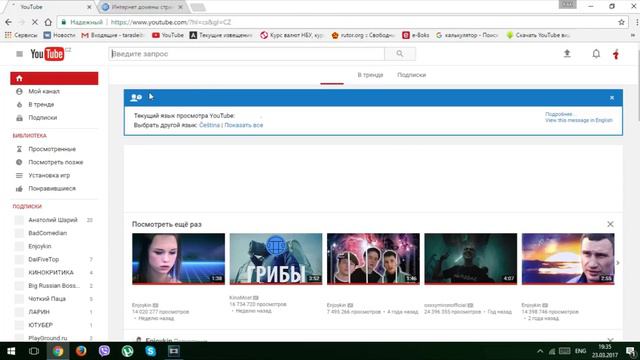Viewport: 640px width, 360px height.
Task: Click View this message in English
Action: (579, 120)
